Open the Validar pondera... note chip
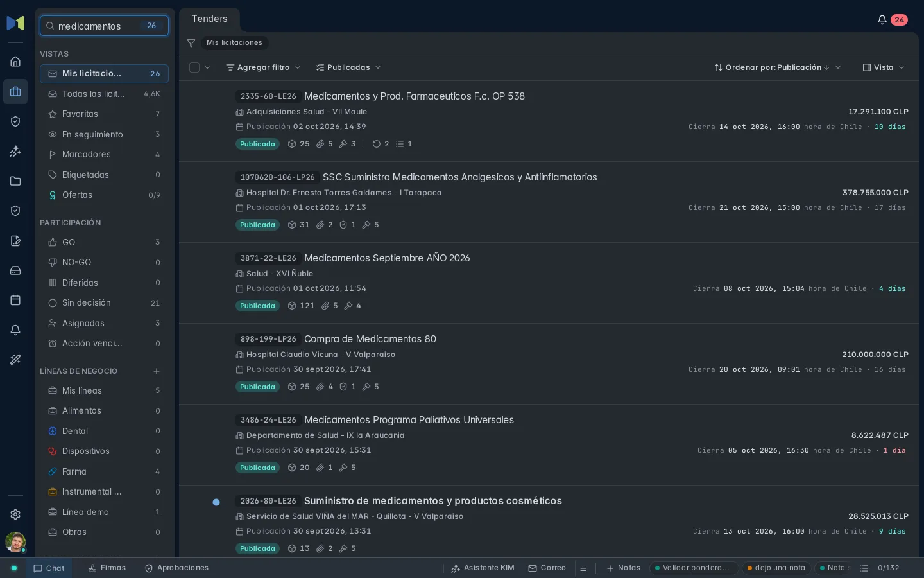The image size is (924, 578). pyautogui.click(x=694, y=568)
